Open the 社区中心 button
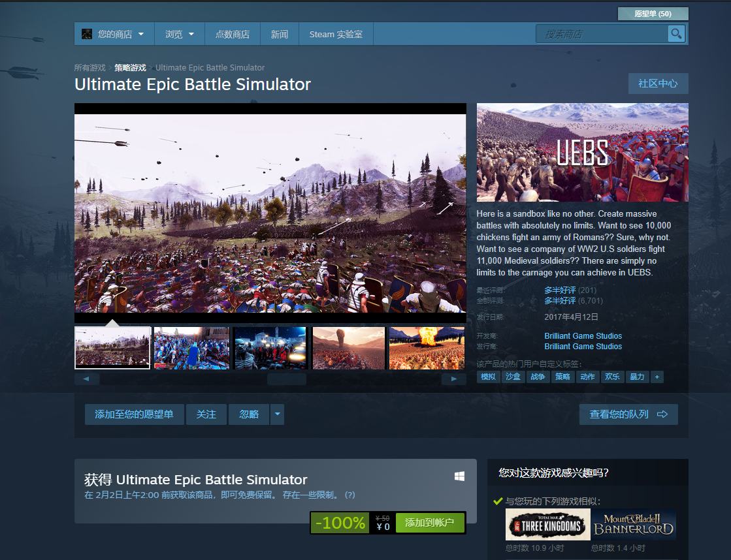Viewport: 731px width, 560px height. pyautogui.click(x=658, y=84)
